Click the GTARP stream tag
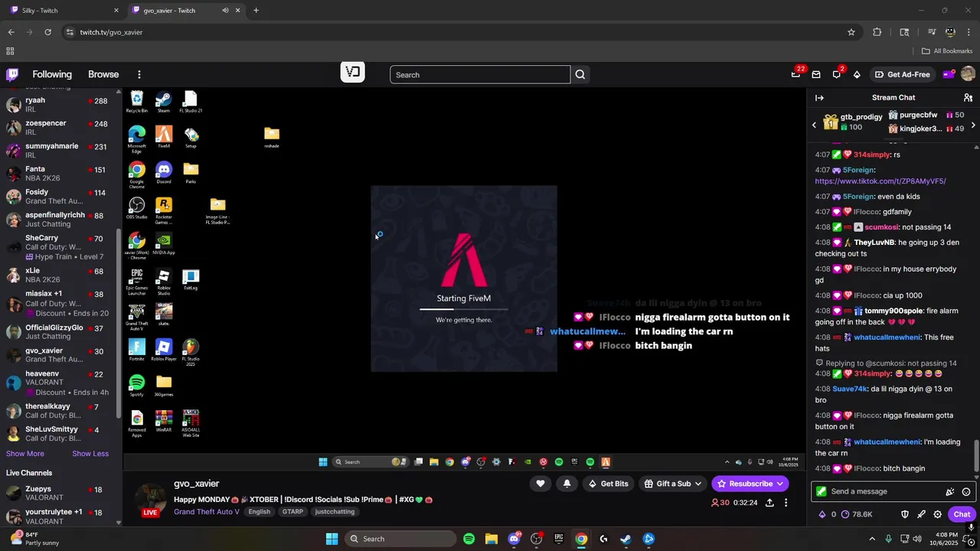 (x=292, y=512)
